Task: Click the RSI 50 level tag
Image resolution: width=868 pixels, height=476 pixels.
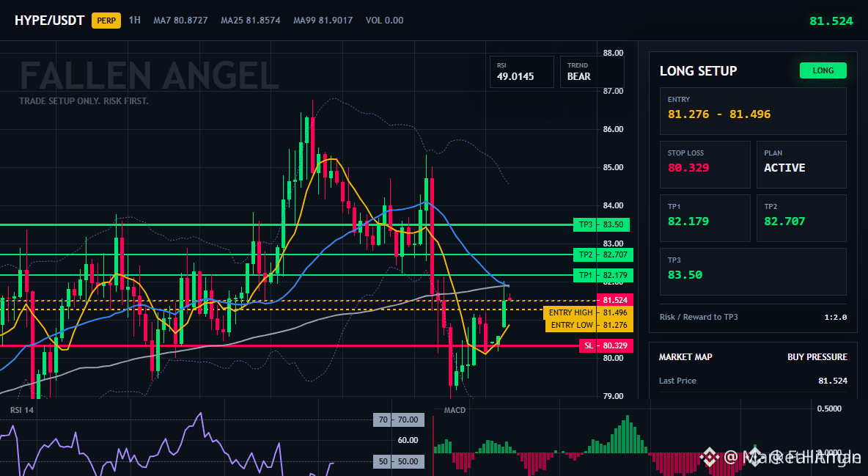Action: click(x=399, y=461)
